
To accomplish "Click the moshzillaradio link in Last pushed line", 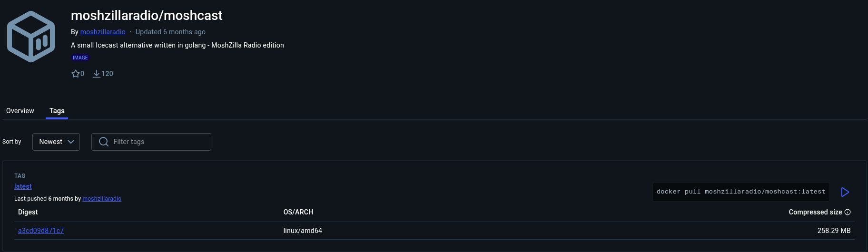I will (x=102, y=199).
